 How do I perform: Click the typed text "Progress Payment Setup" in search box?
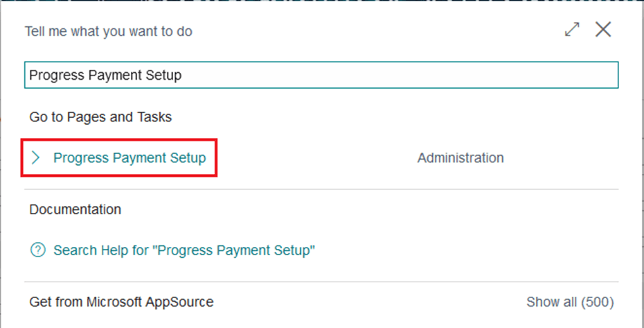tap(105, 75)
